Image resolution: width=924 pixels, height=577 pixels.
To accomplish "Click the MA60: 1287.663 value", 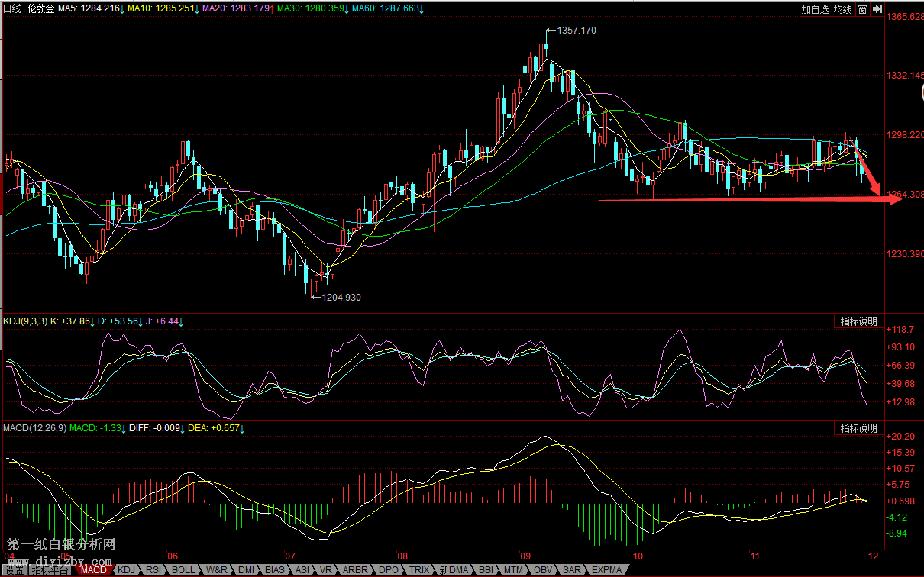I will [387, 8].
